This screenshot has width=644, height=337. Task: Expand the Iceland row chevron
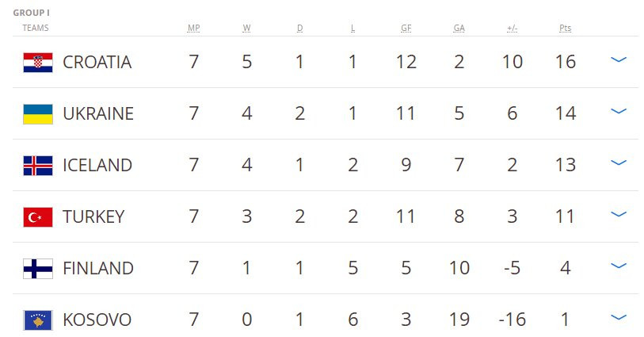tap(619, 163)
